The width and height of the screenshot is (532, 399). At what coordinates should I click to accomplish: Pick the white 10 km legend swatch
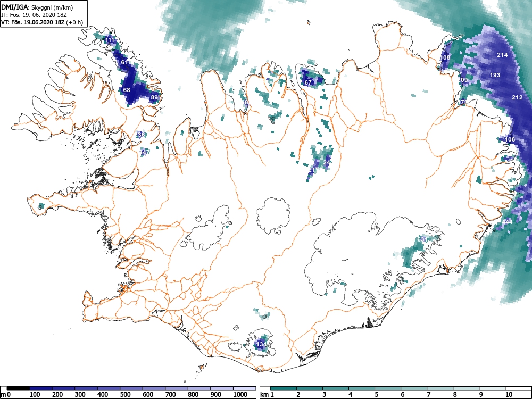pos(518,388)
